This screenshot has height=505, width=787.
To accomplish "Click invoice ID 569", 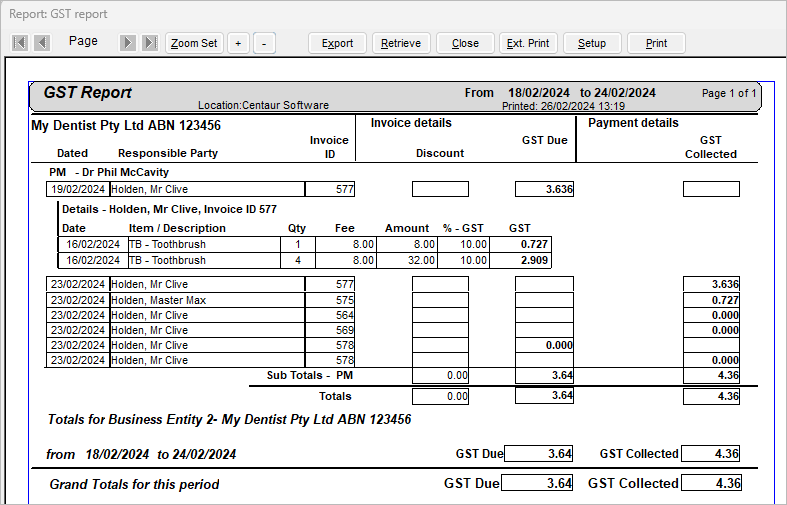I will point(330,330).
